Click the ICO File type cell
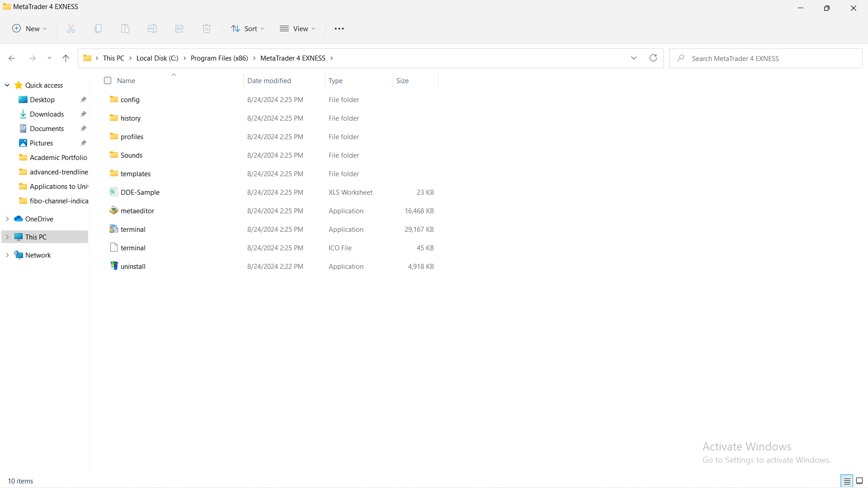The width and height of the screenshot is (868, 488). pos(340,248)
